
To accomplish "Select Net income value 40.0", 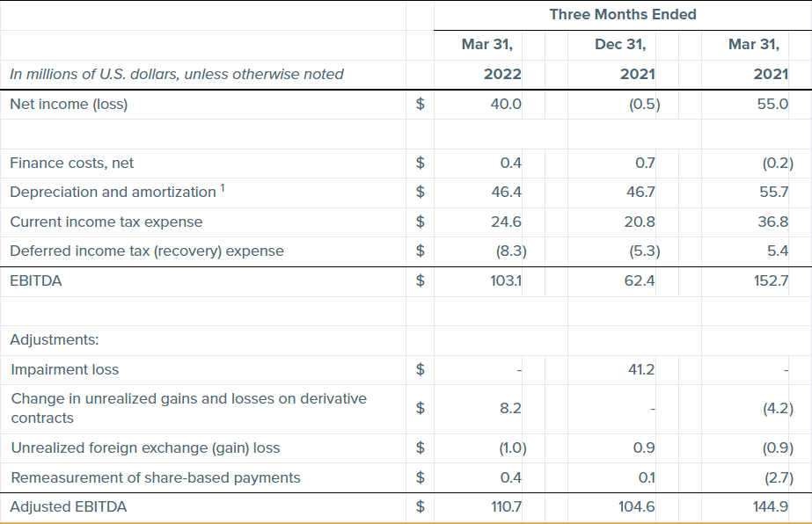I will (505, 104).
